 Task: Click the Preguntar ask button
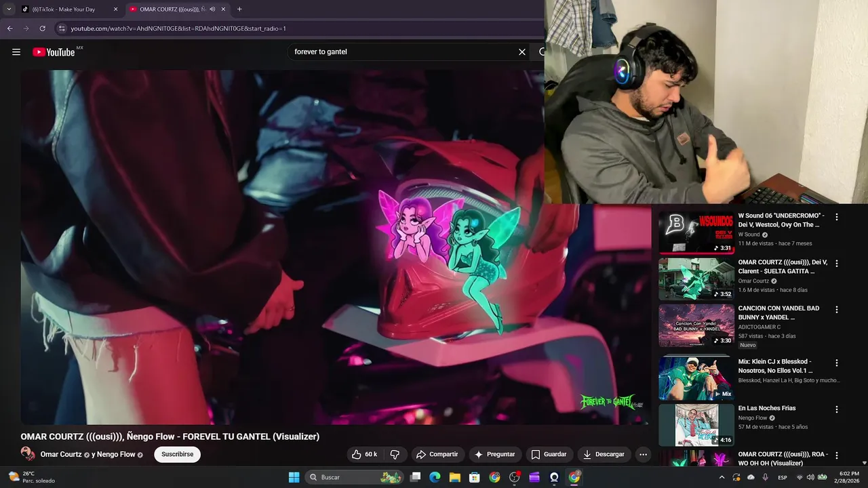click(494, 454)
